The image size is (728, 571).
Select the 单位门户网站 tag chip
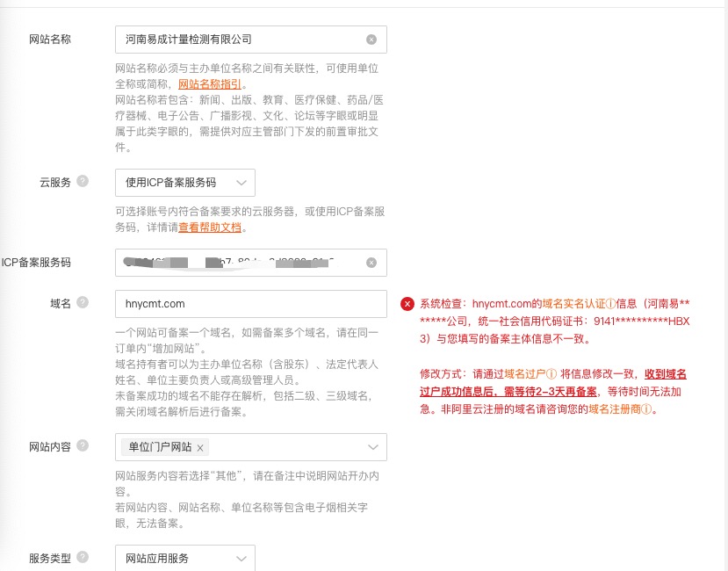pos(160,447)
